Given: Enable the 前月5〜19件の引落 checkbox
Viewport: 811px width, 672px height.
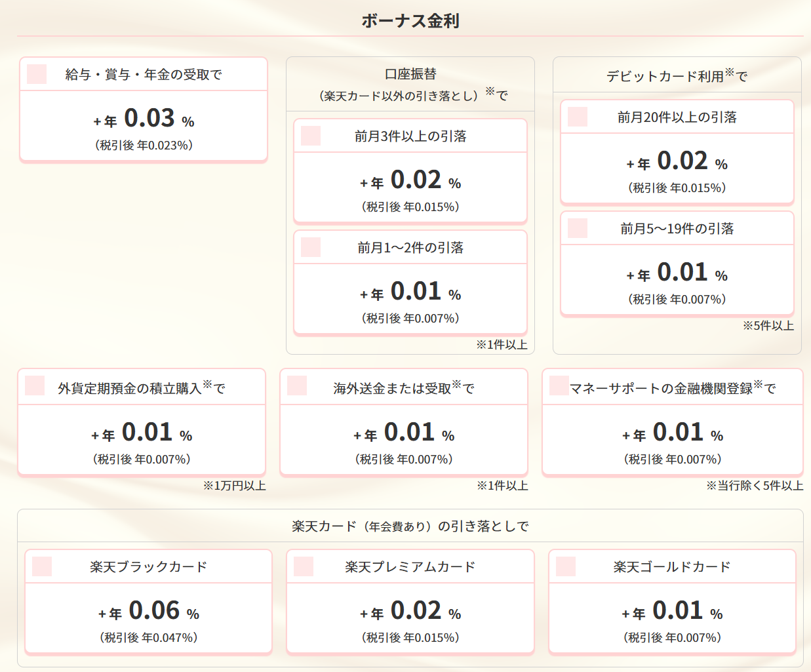Looking at the screenshot, I should pos(578,228).
